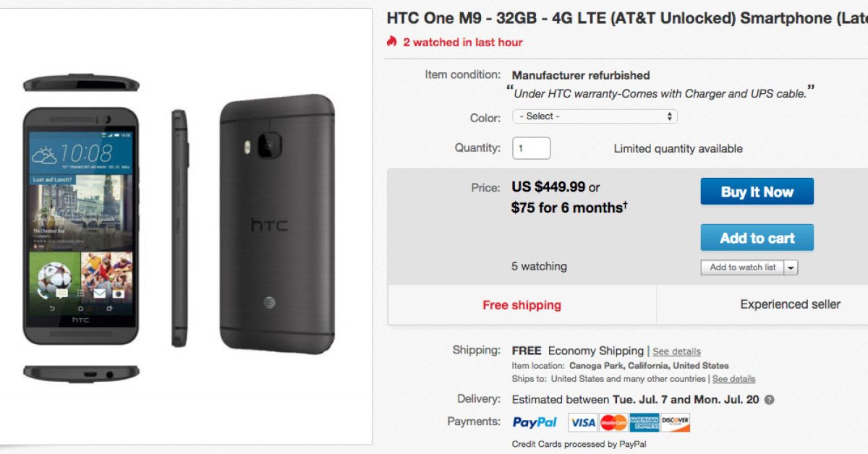
Task: Click the red flame watched icon
Action: tap(392, 42)
